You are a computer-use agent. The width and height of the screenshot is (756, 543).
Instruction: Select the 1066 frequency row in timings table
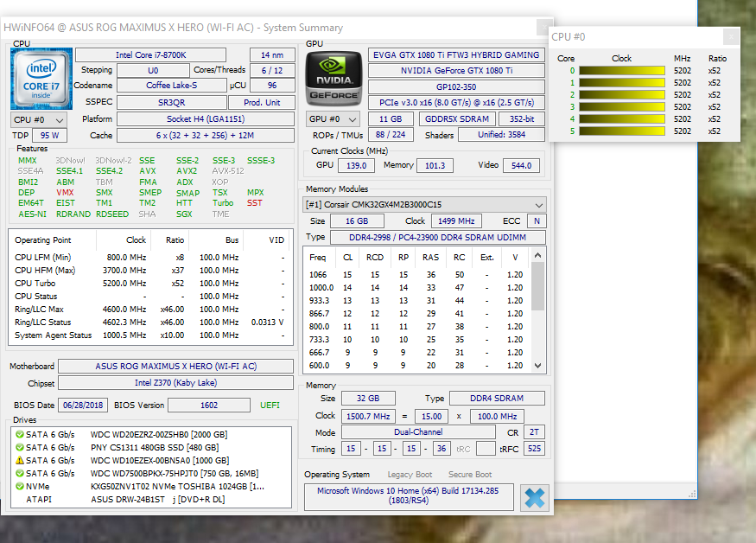click(x=416, y=275)
